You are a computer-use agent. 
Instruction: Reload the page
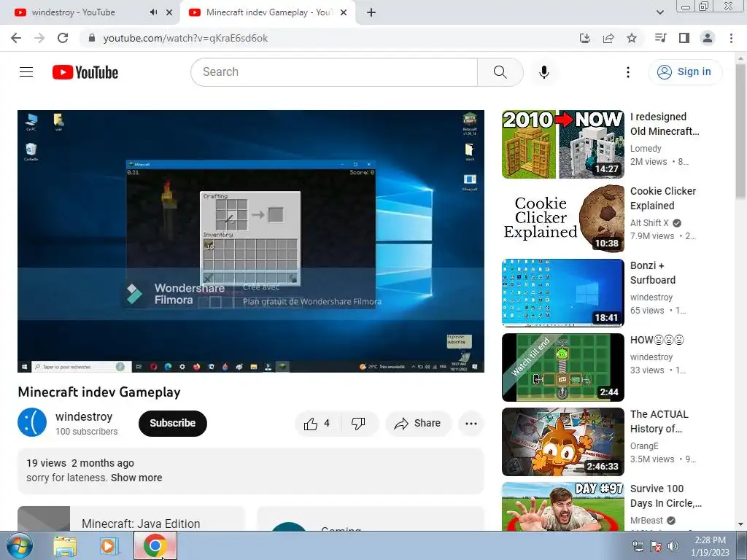63,38
